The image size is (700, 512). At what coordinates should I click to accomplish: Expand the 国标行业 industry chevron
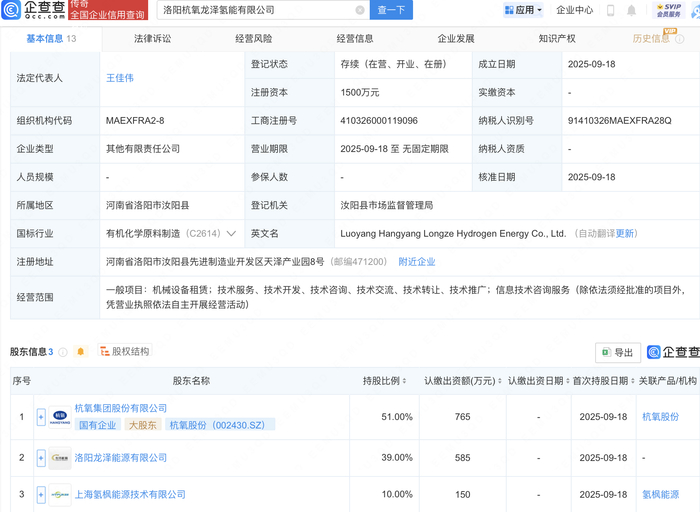(232, 234)
